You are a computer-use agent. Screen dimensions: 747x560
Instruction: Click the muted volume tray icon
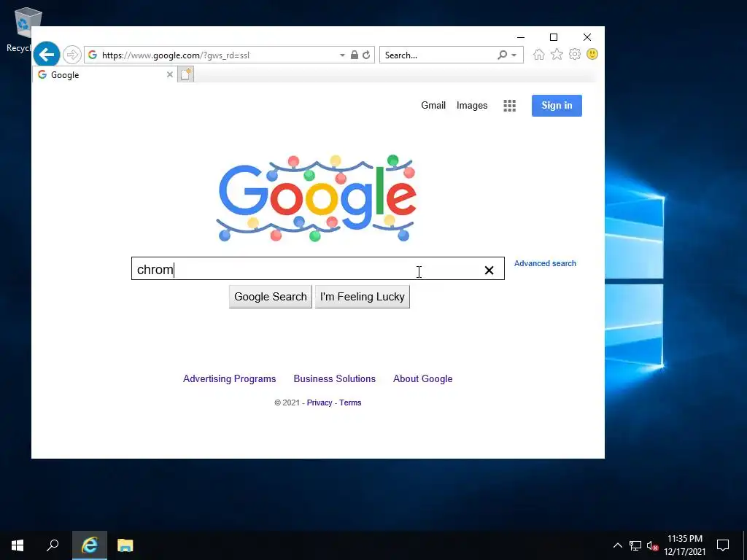pyautogui.click(x=652, y=545)
